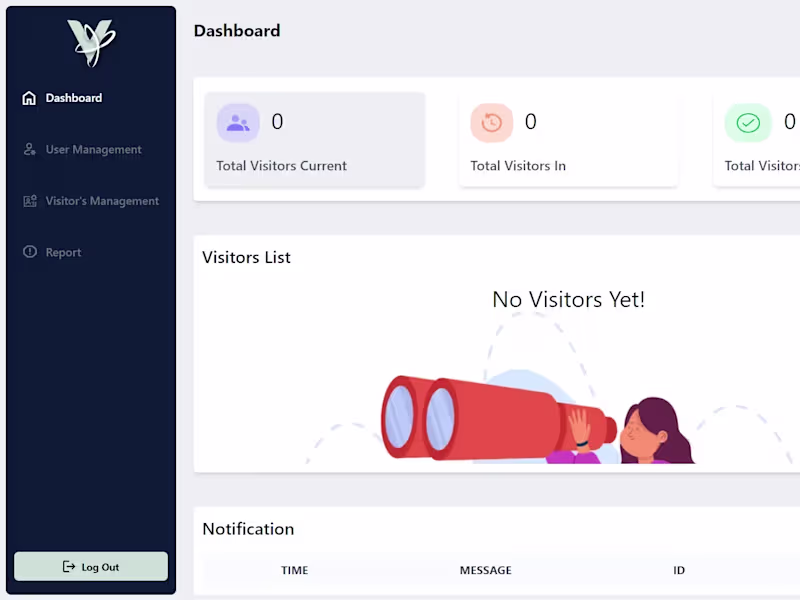
Task: Click the "Total Visitors Current" label
Action: pyautogui.click(x=281, y=166)
